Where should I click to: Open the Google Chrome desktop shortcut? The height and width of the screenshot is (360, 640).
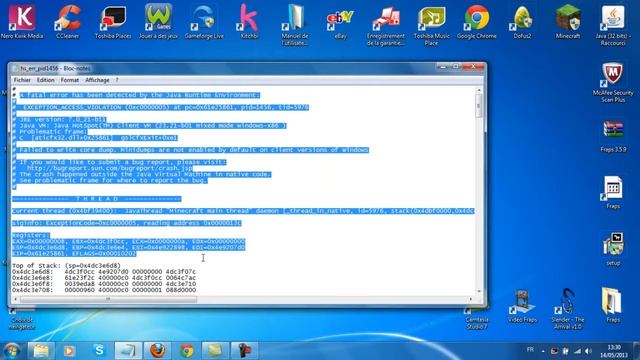click(x=477, y=21)
